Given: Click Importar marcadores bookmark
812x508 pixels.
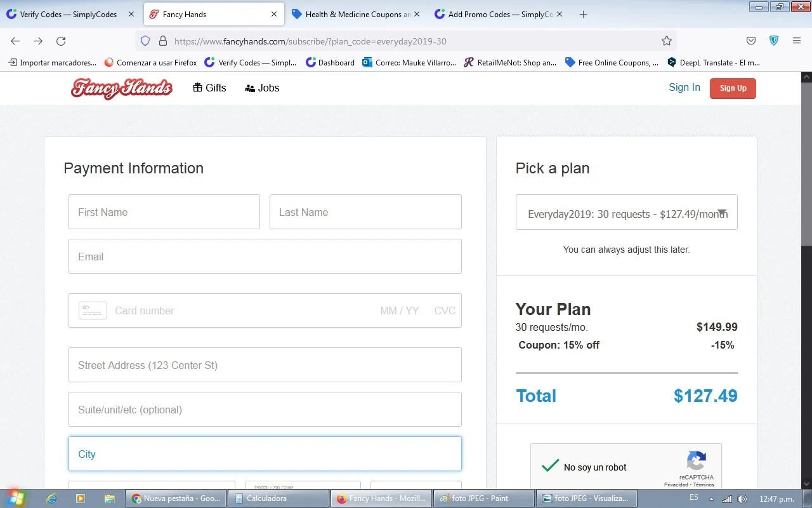Looking at the screenshot, I should tap(52, 62).
